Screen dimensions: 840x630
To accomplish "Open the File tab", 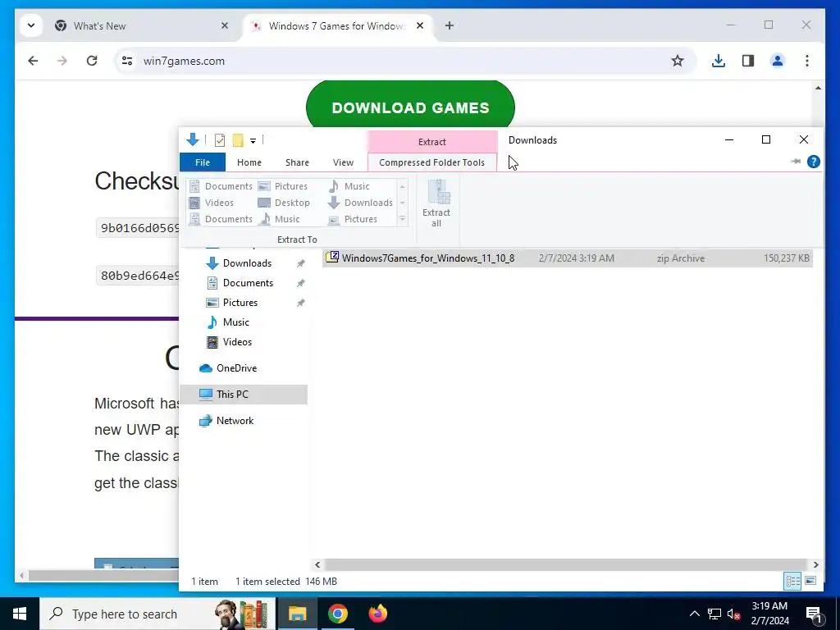I will (203, 162).
